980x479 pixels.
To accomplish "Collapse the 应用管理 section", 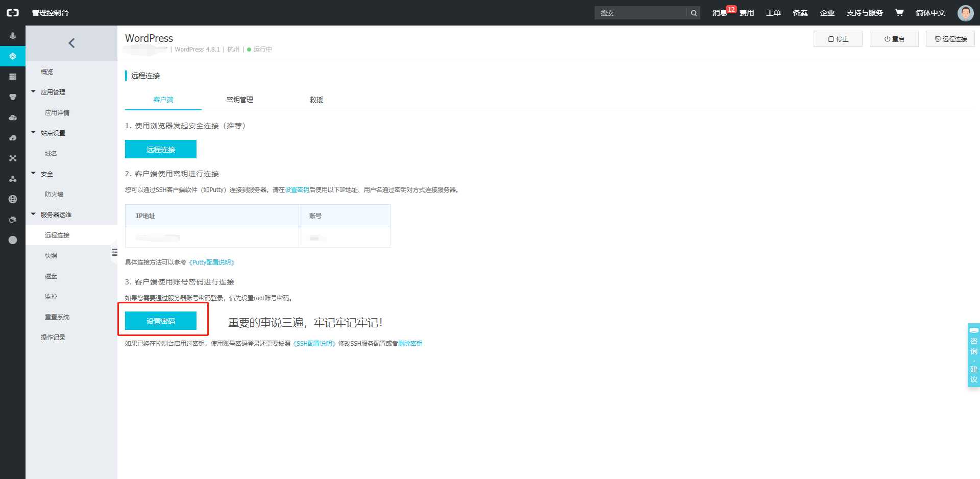I will pos(33,92).
